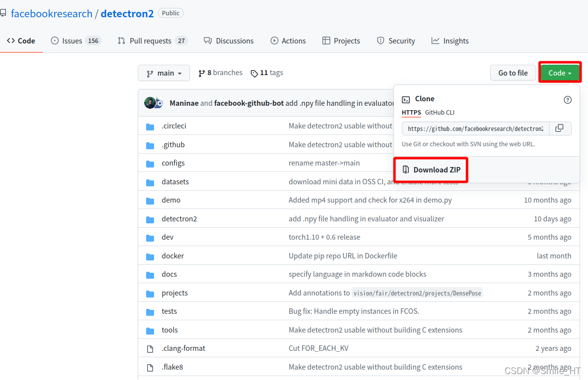Open commit 'Bug fix: Handle empty instances in FCOS.'
The image size is (588, 380).
coord(354,311)
